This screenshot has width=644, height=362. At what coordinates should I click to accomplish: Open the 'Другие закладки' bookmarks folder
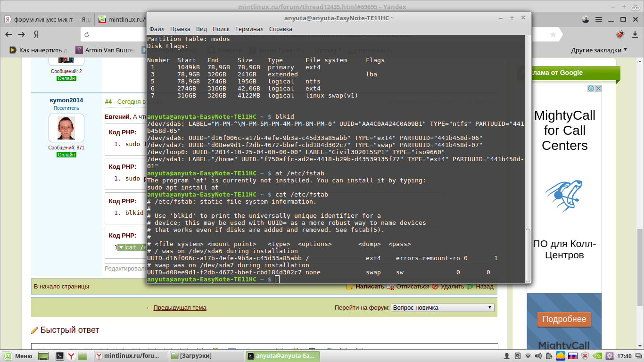[x=599, y=50]
